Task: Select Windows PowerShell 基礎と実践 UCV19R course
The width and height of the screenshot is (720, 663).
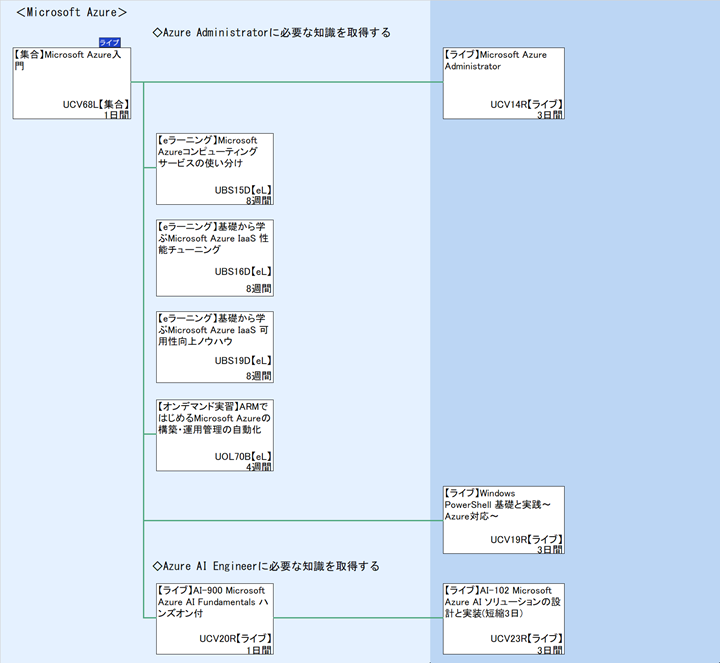Action: click(504, 520)
